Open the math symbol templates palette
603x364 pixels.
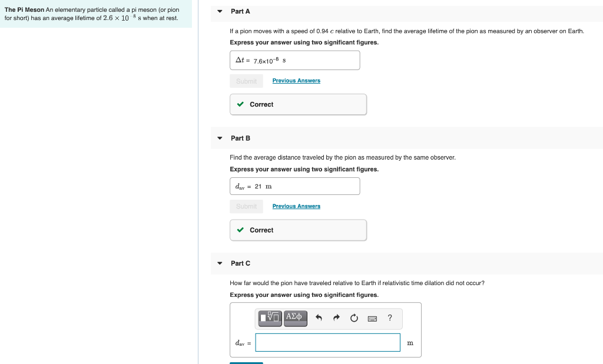coord(269,318)
